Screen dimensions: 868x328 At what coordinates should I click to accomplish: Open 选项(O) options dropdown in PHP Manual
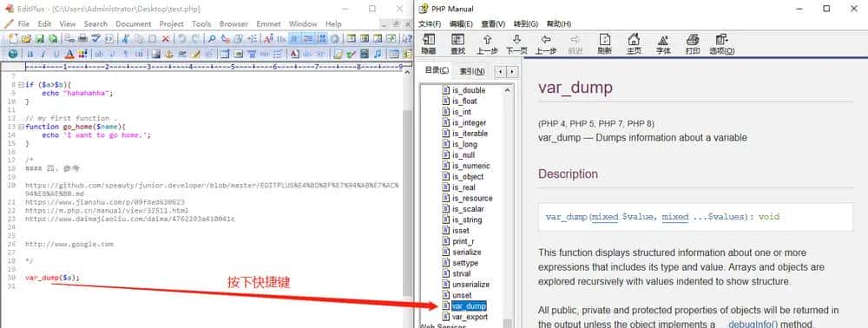(722, 44)
